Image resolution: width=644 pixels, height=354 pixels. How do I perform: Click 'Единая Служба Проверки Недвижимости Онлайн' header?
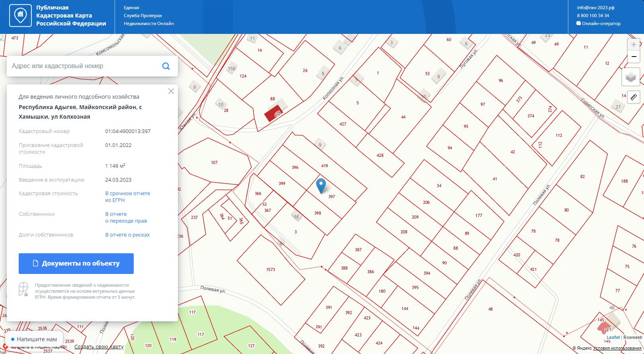148,16
